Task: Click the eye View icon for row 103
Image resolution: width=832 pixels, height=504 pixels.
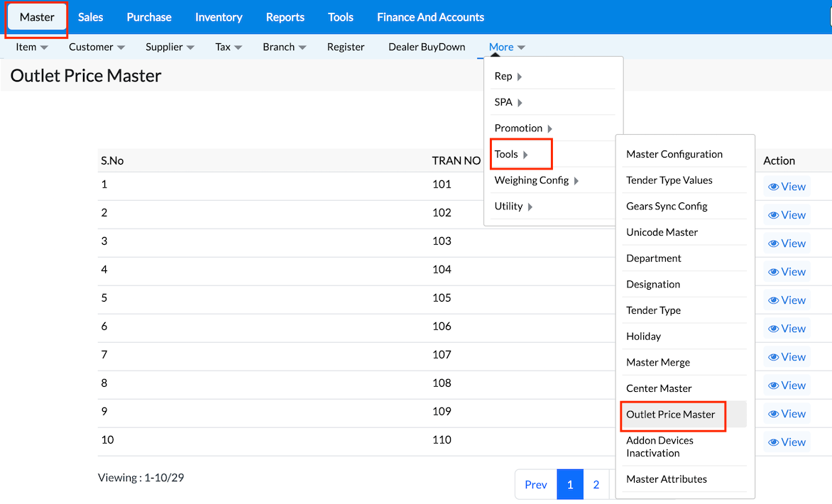Action: click(774, 243)
